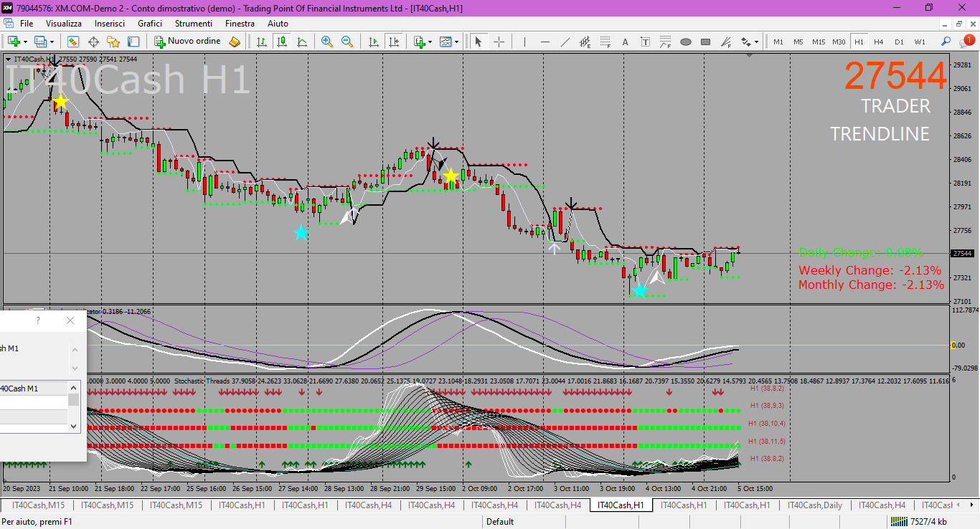Open the Visualizza menu
980x529 pixels.
pyautogui.click(x=64, y=24)
